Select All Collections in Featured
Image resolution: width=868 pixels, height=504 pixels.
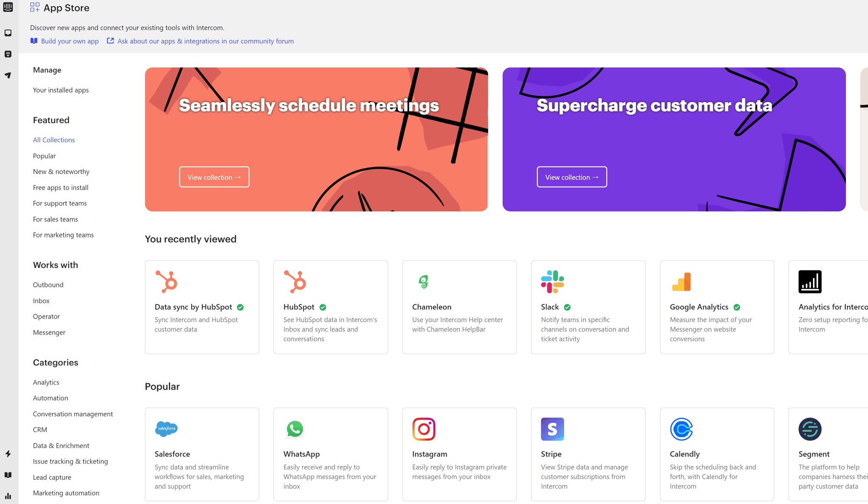click(x=54, y=140)
